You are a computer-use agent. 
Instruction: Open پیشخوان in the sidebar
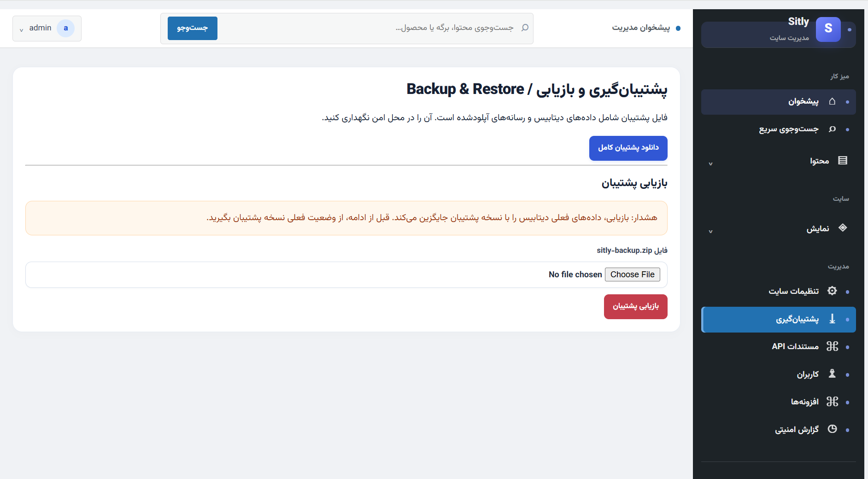pos(778,102)
